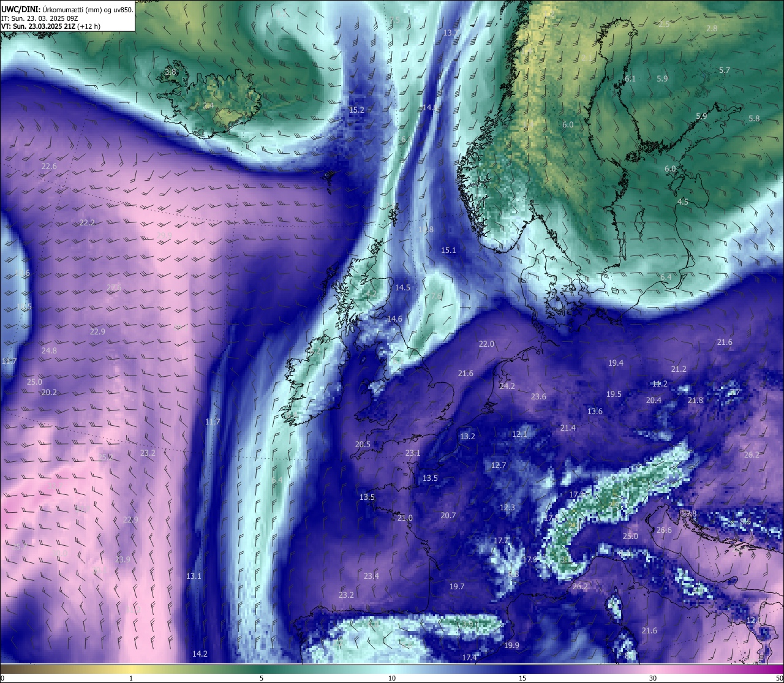Click the 2.8 value label
The height and width of the screenshot is (683, 784).
pyautogui.click(x=712, y=28)
